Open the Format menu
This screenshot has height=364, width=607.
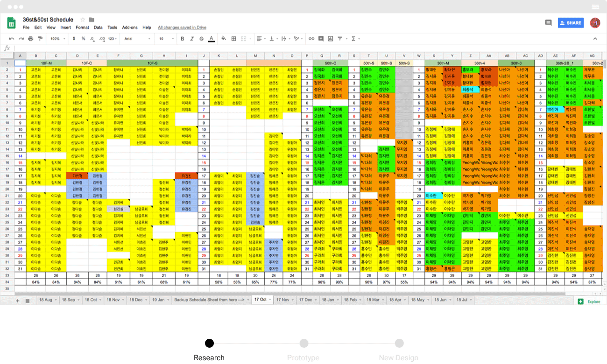click(x=82, y=28)
